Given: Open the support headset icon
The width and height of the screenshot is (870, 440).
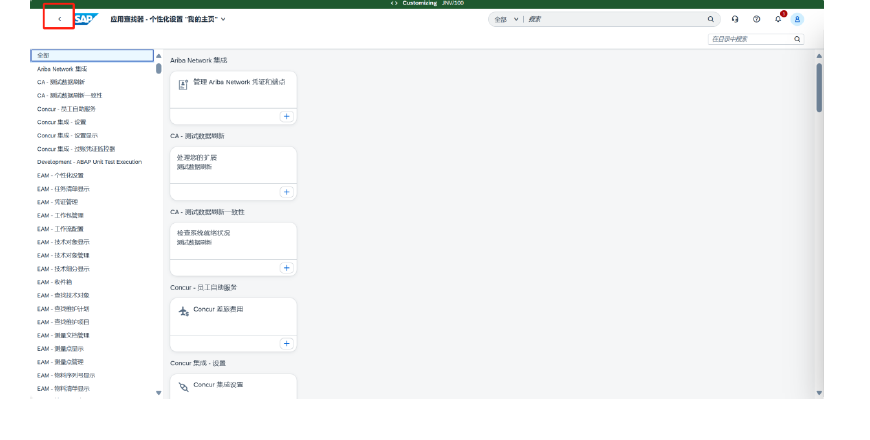Looking at the screenshot, I should click(x=735, y=19).
